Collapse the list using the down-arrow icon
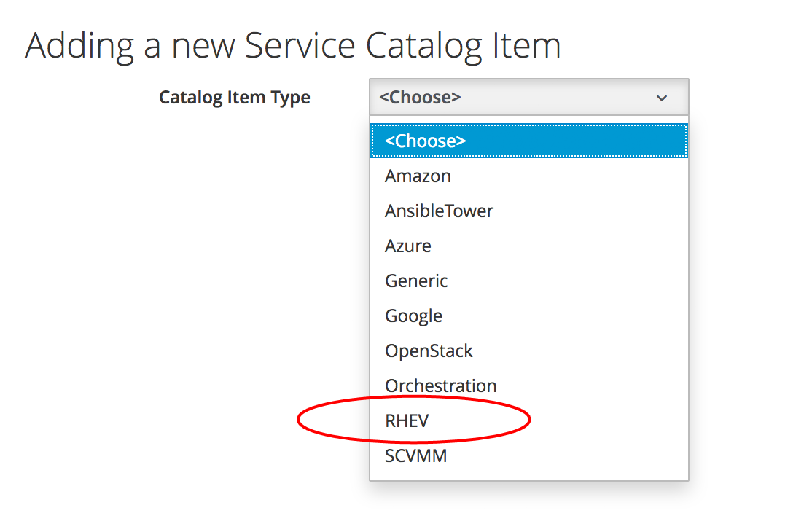Screen dimensions: 812x532 [x=661, y=98]
